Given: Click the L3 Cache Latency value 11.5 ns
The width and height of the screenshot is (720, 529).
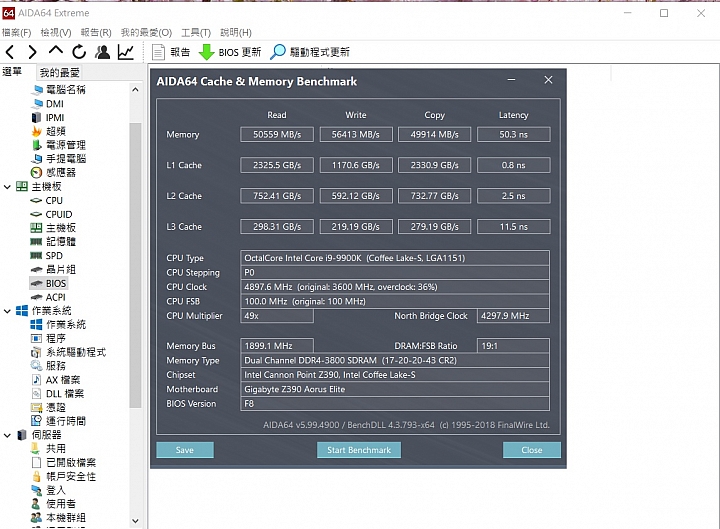Looking at the screenshot, I should tap(513, 227).
